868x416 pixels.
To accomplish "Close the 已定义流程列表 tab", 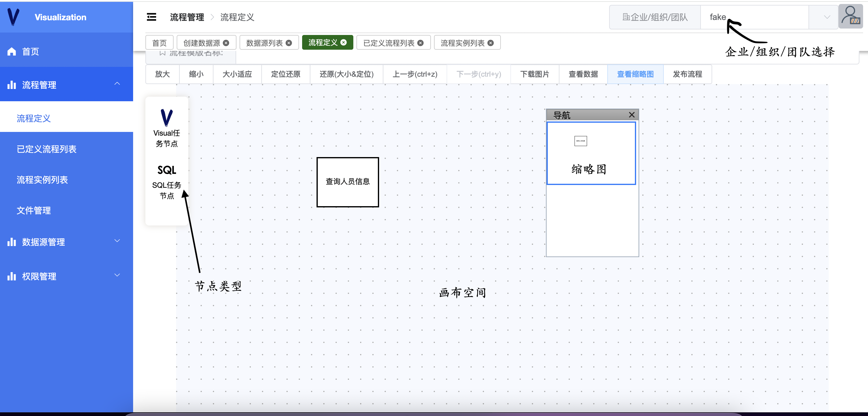I will pos(421,43).
